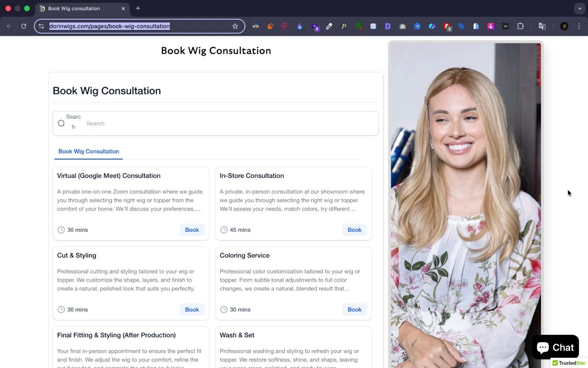
Task: Open the Chrome tab search dropdown
Action: pyautogui.click(x=580, y=8)
